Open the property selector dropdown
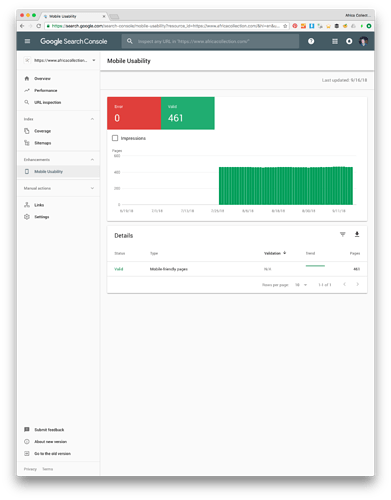 [59, 60]
